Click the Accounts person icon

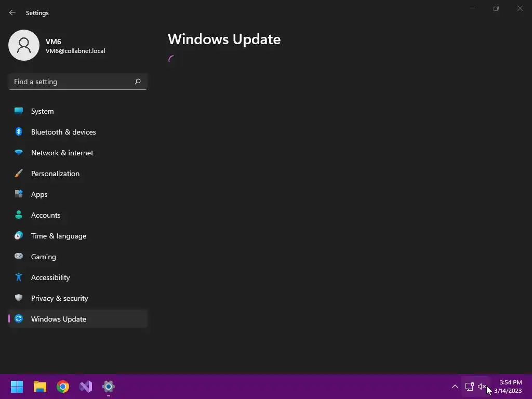pyautogui.click(x=19, y=215)
